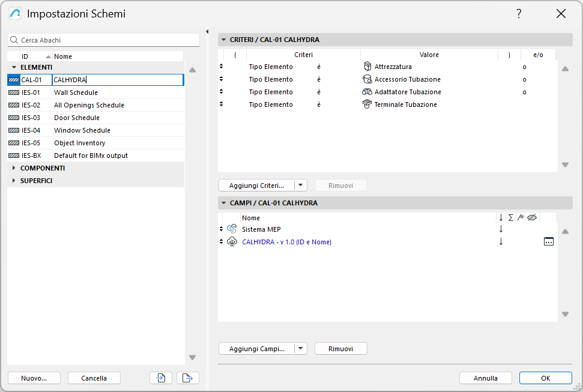Click the Terminale Tubazione icon

[367, 104]
